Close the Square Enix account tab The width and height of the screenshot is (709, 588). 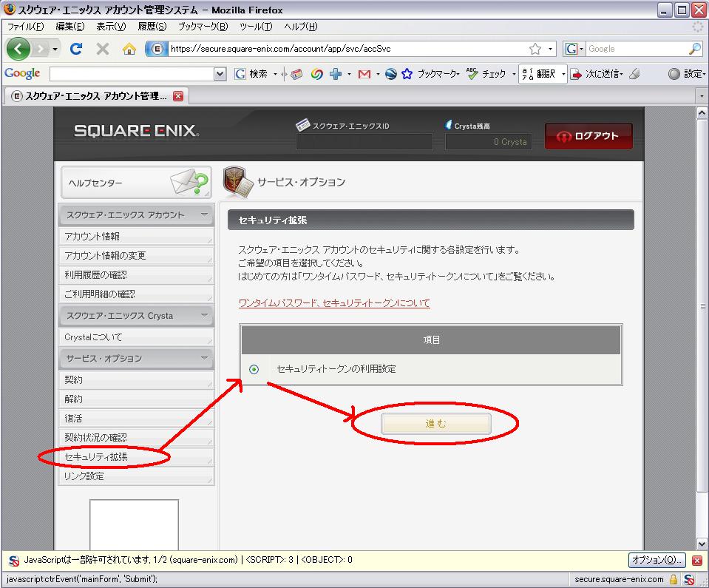click(178, 96)
